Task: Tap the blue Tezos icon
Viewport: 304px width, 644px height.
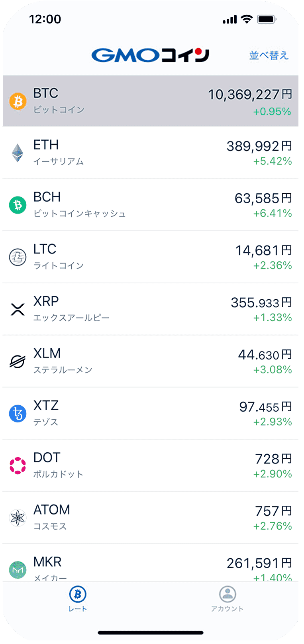Action: tap(18, 414)
